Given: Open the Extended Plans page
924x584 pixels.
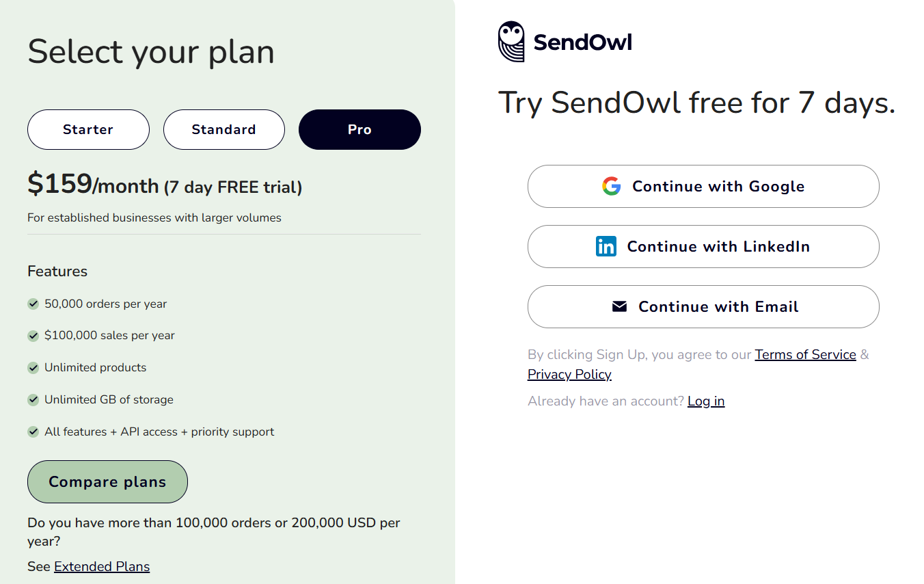Looking at the screenshot, I should click(101, 566).
